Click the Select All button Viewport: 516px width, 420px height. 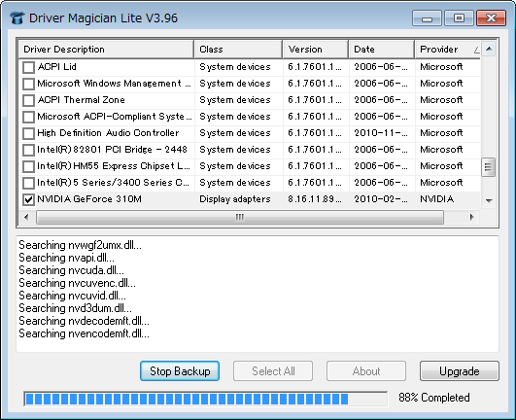pyautogui.click(x=273, y=371)
